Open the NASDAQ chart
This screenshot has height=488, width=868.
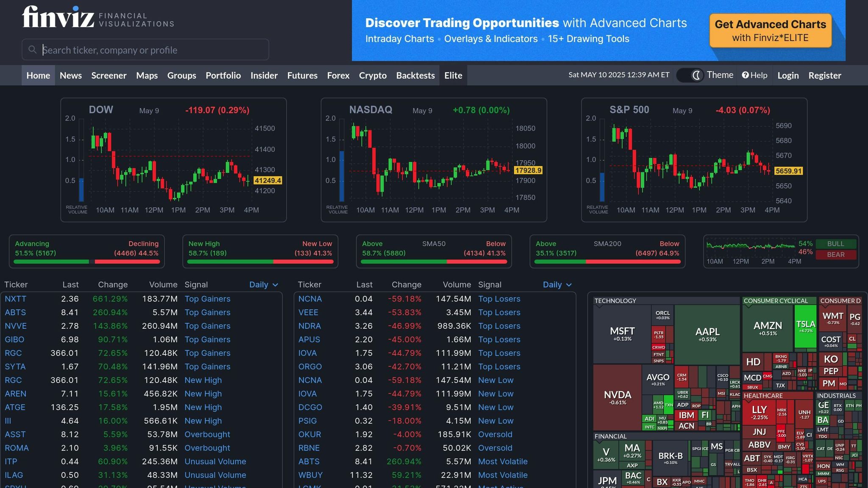(x=434, y=160)
